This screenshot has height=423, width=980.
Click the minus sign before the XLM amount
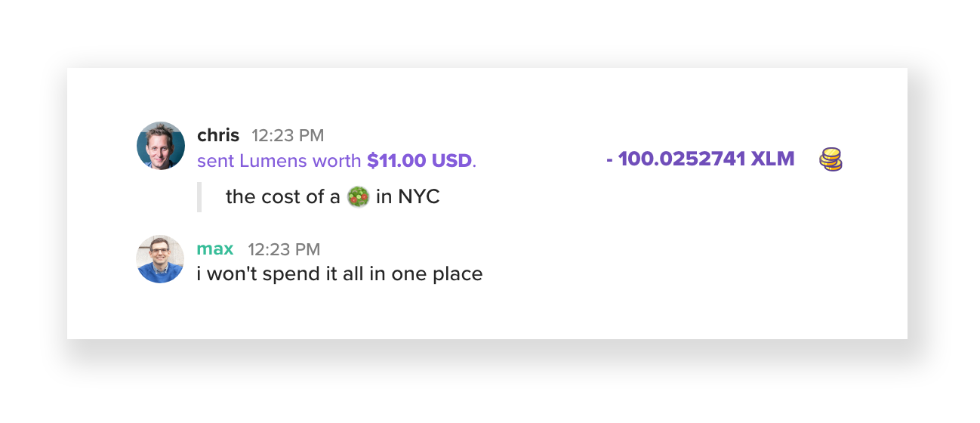[609, 160]
